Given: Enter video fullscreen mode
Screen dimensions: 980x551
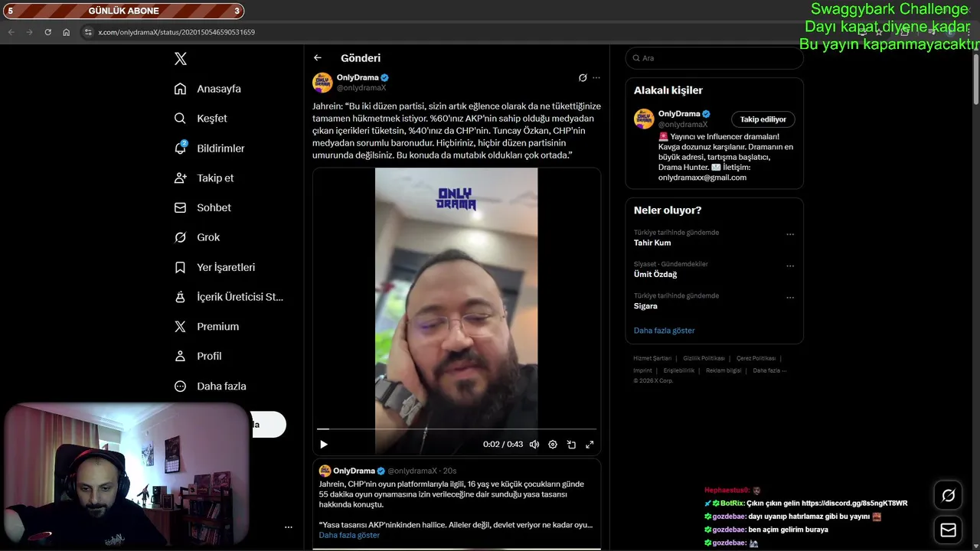Looking at the screenshot, I should [x=590, y=445].
